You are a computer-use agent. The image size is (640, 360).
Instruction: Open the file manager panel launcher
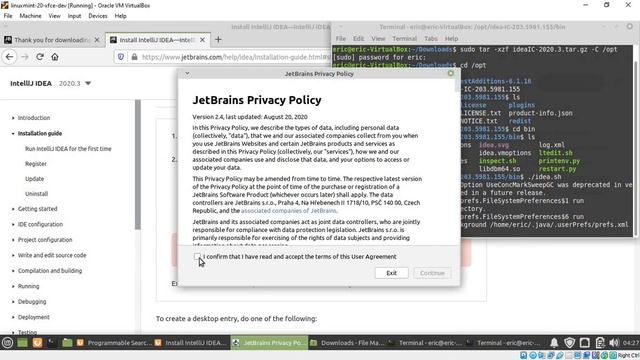point(67,343)
